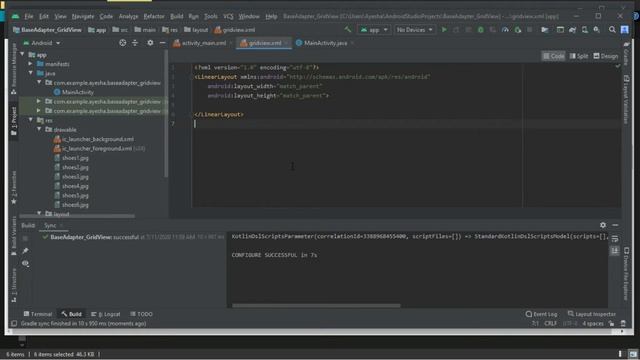640x360 pixels.
Task: Toggle Build Variants side tab
Action: tap(13, 236)
